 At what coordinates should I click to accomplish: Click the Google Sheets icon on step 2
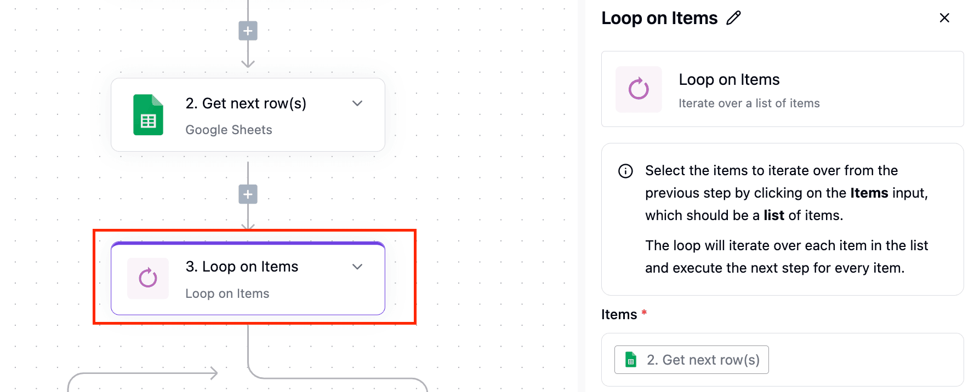point(148,115)
